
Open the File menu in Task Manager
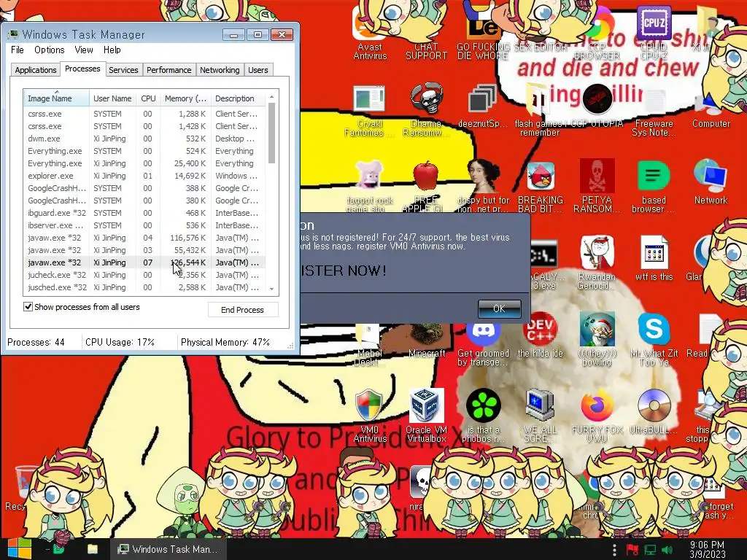point(18,50)
